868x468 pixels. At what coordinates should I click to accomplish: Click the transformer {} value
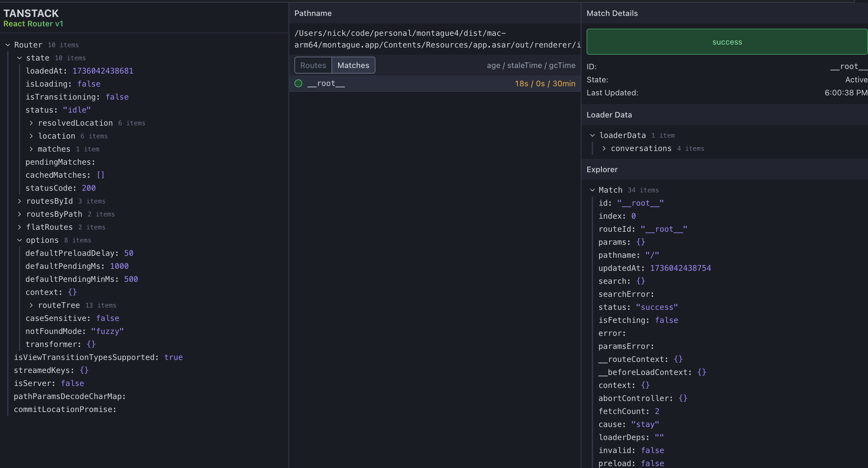point(91,344)
